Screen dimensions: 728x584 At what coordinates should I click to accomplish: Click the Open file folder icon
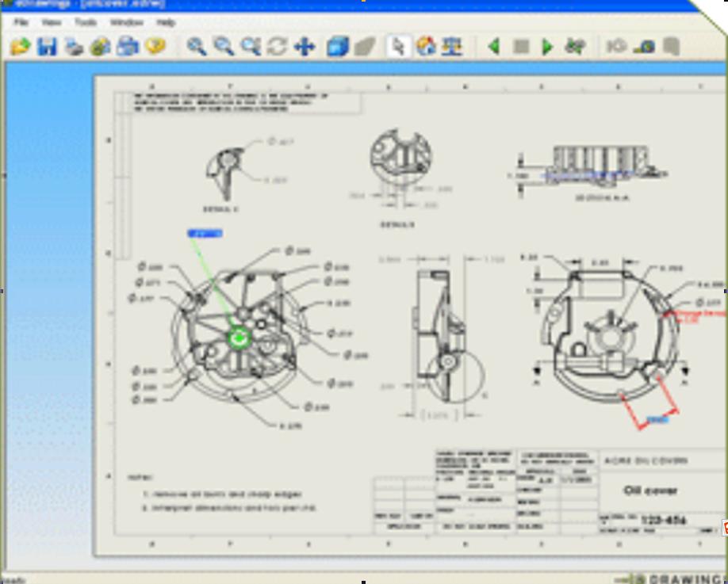coord(21,47)
